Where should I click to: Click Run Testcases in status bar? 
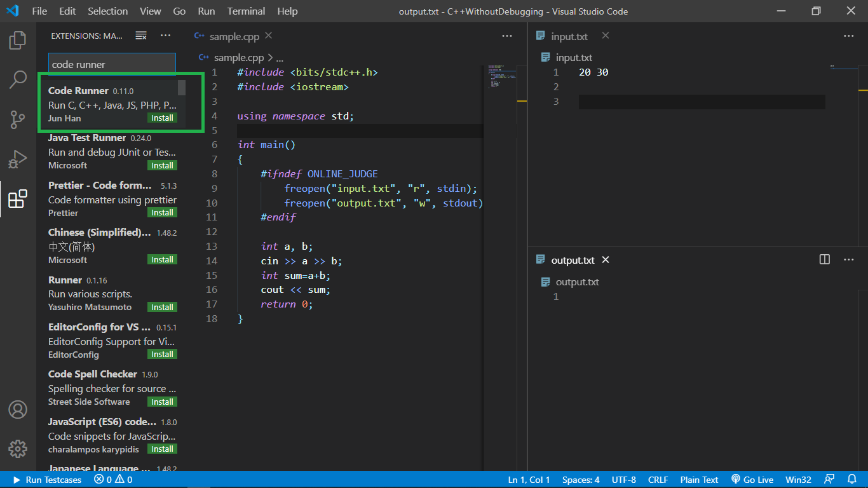47,480
